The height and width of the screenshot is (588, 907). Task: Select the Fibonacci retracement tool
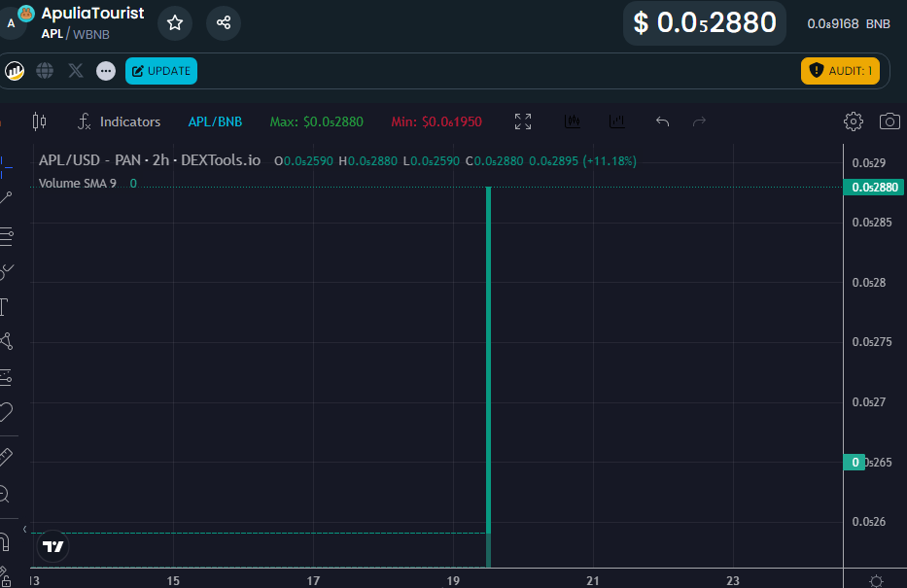pos(6,236)
